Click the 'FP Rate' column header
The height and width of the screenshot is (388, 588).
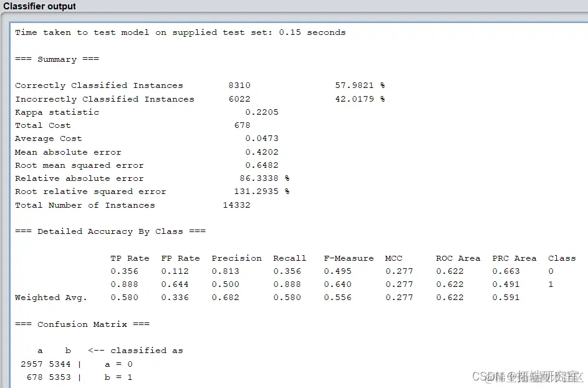[180, 258]
